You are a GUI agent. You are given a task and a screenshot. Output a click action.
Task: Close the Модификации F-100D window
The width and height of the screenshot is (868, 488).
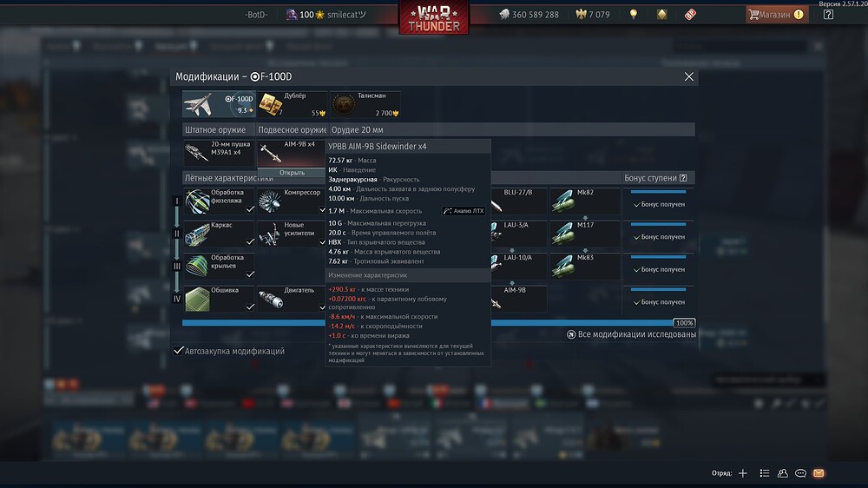coord(688,76)
